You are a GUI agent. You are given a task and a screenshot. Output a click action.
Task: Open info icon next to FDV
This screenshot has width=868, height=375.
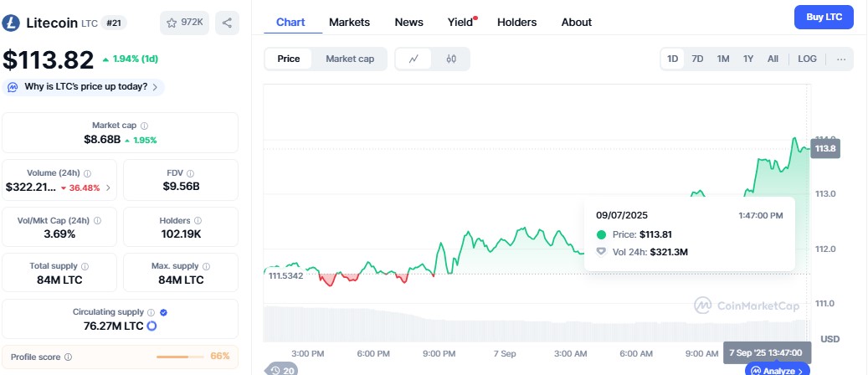[192, 173]
